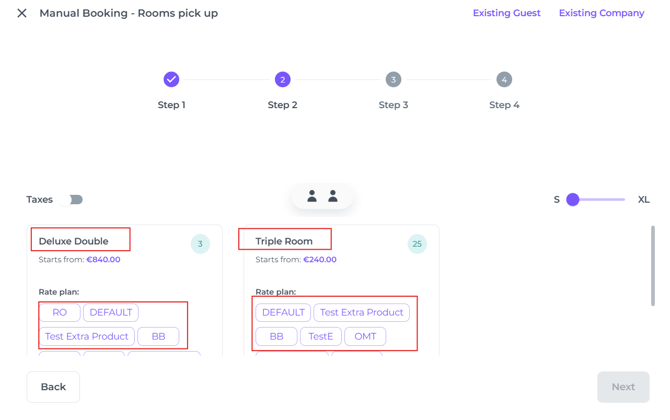Screen dimensions: 670x420
Task: Open the Existing Guest link
Action: [x=506, y=13]
